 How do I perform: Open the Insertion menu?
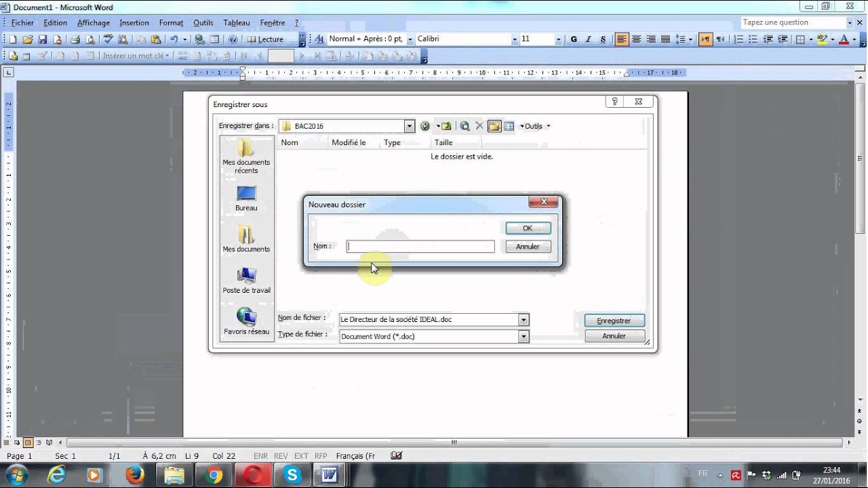[x=134, y=23]
